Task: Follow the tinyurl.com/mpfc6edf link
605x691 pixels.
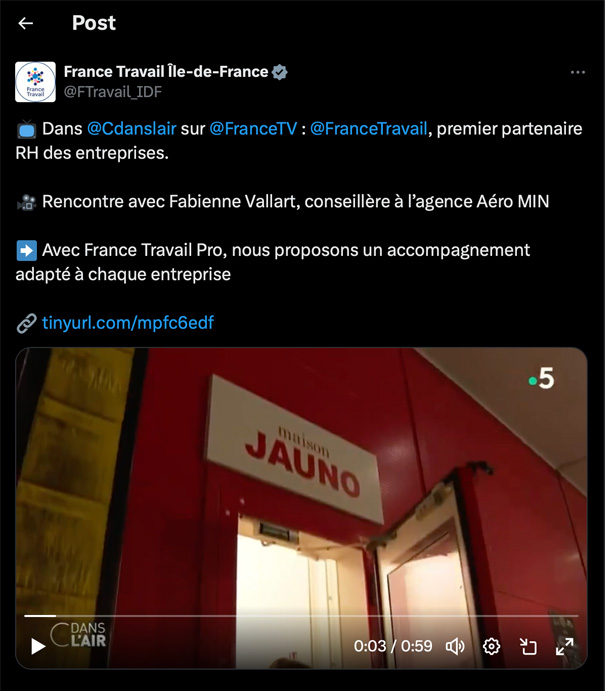Action: point(128,323)
